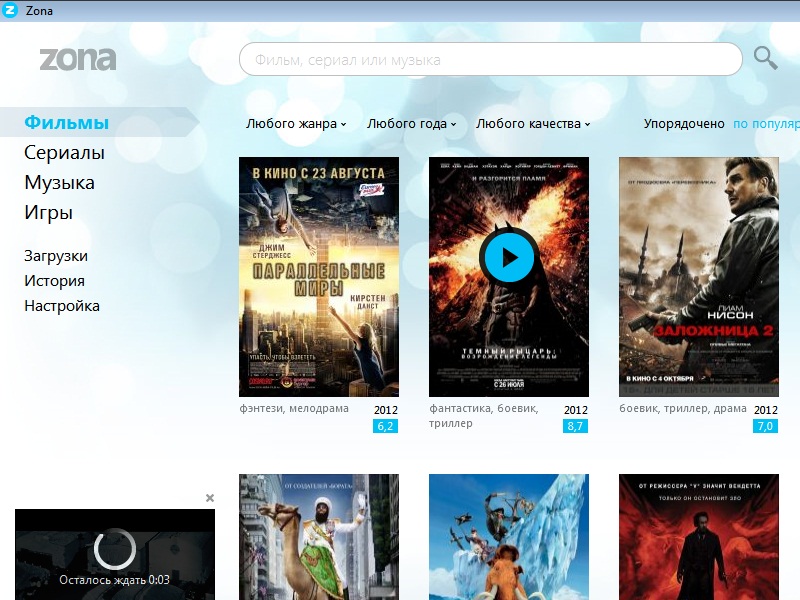
Task: Change the sorting via по популярности link
Action: 766,123
